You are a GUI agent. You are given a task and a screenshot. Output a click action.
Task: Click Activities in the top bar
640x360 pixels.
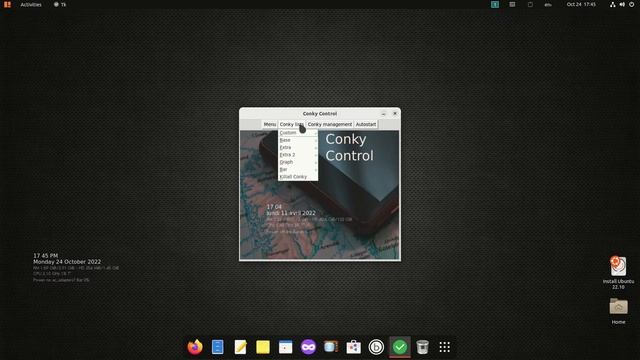coord(31,4)
